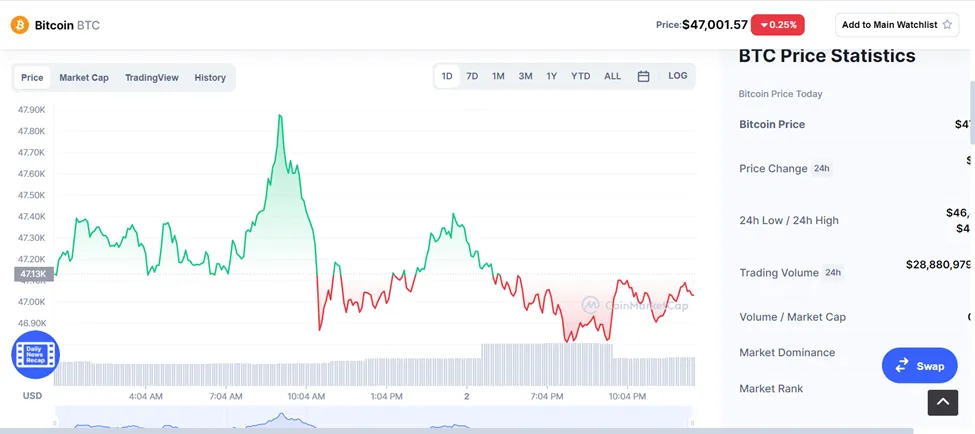
Task: Click the Bitcoin logo icon
Action: click(20, 25)
